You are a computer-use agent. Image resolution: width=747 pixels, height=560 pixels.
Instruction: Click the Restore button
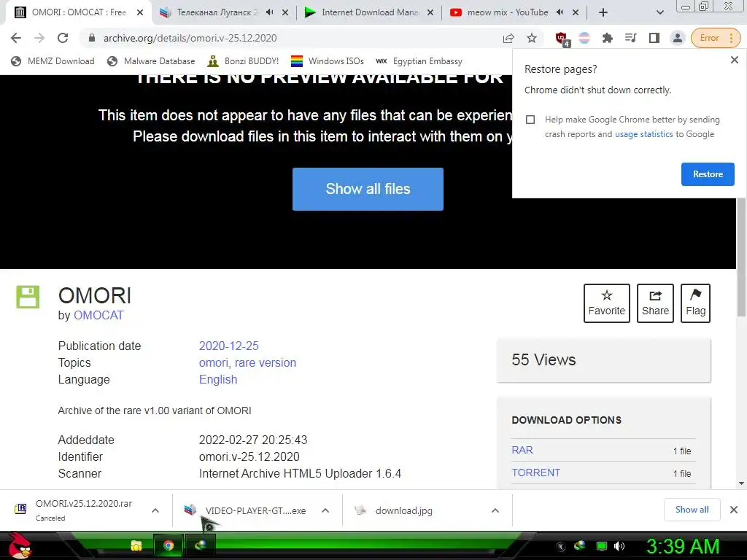(x=708, y=174)
